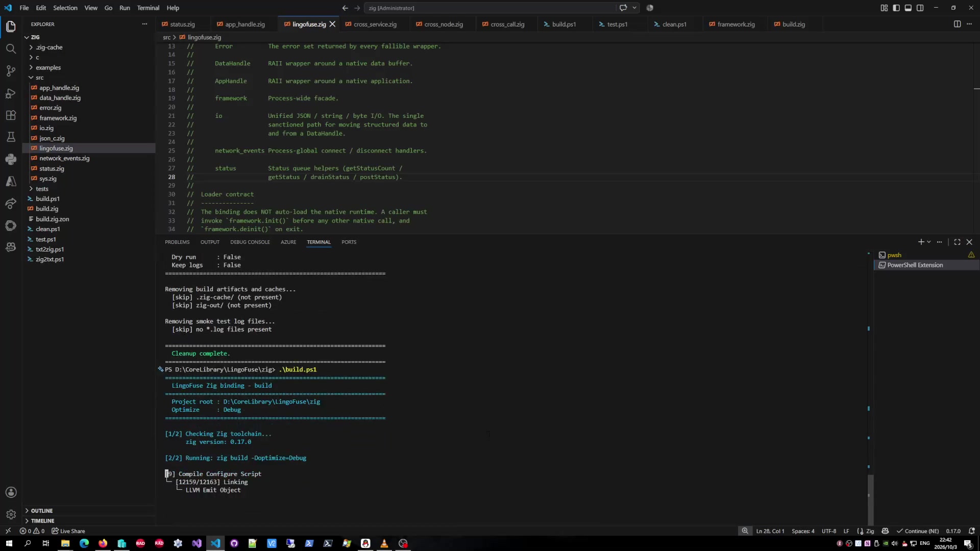Open Source Control view
980x551 pixels.
point(11,71)
